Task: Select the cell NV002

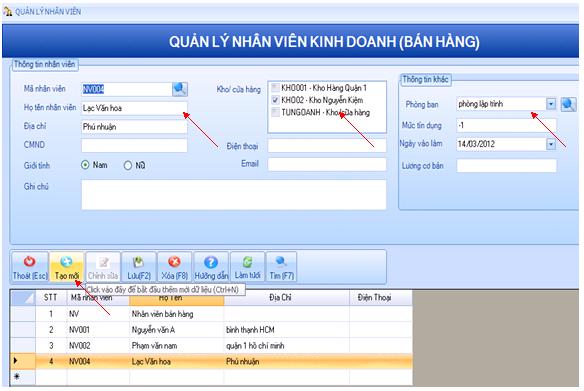Action: (98, 346)
